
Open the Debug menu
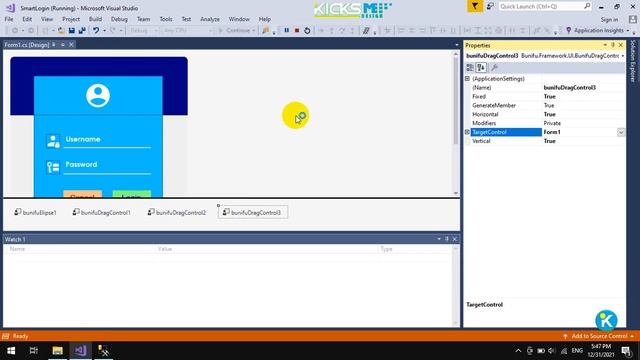pos(119,19)
